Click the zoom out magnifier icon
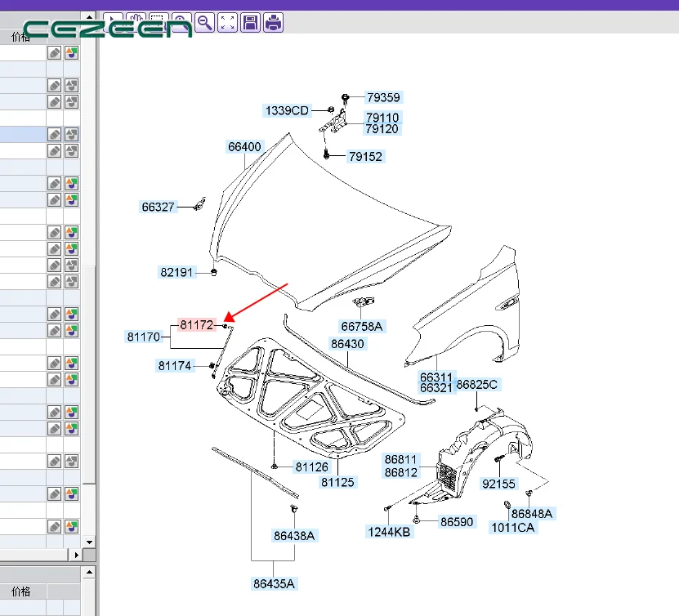679x616 pixels. (x=205, y=22)
